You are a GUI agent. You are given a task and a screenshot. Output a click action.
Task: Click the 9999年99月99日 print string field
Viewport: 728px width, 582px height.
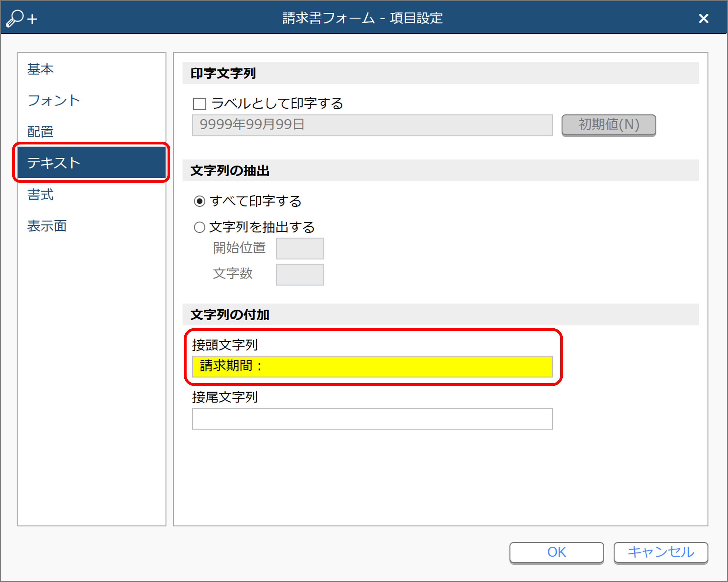372,125
